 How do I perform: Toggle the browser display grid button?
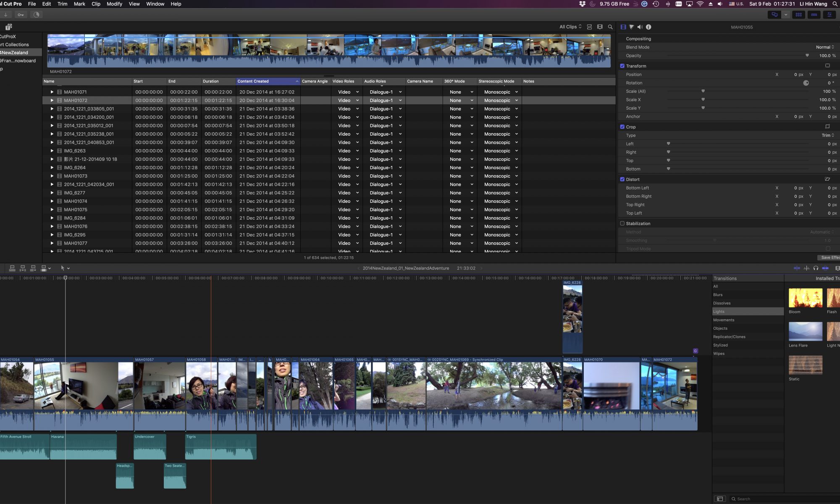click(x=798, y=15)
